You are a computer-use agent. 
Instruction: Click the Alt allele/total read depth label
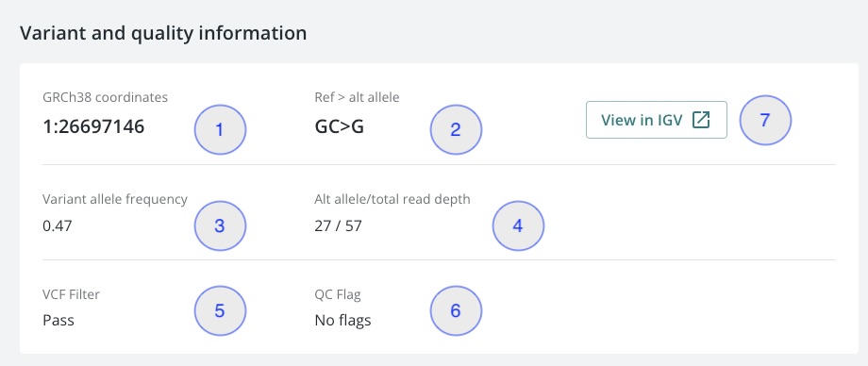(x=392, y=199)
